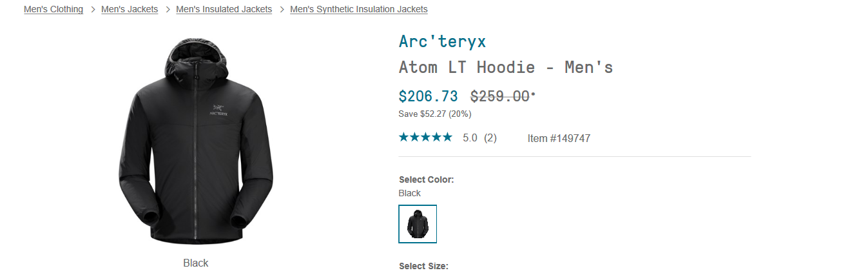Enlarge the main black jacket product image

point(196,141)
